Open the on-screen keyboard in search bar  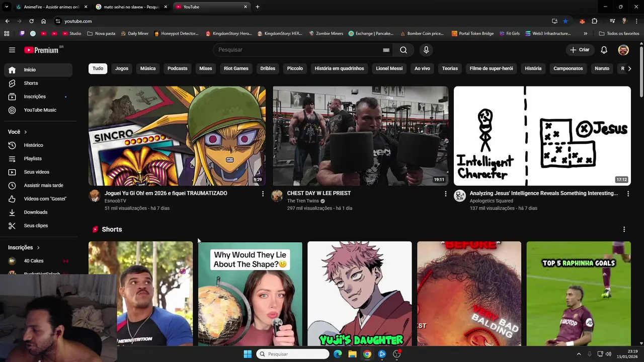coord(386,50)
